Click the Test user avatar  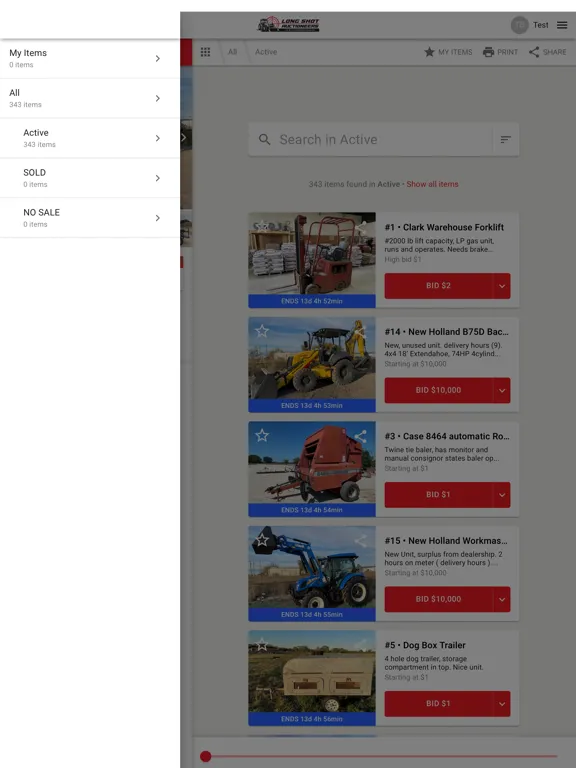(519, 25)
